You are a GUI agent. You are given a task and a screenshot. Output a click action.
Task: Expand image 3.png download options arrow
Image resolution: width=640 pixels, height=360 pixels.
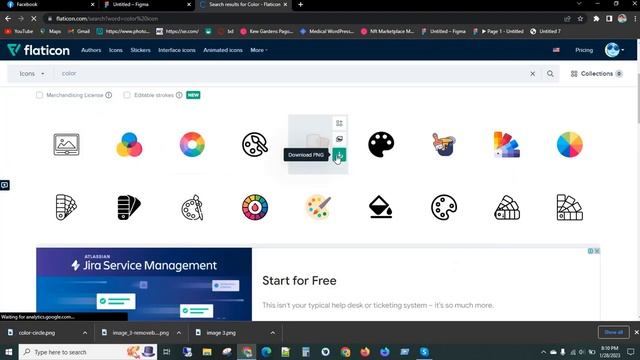[273, 333]
